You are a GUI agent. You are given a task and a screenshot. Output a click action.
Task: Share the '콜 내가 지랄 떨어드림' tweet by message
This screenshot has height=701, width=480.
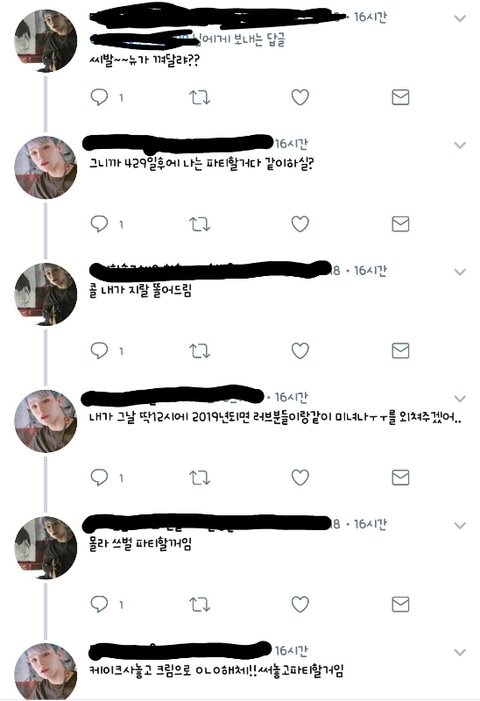[x=400, y=350]
